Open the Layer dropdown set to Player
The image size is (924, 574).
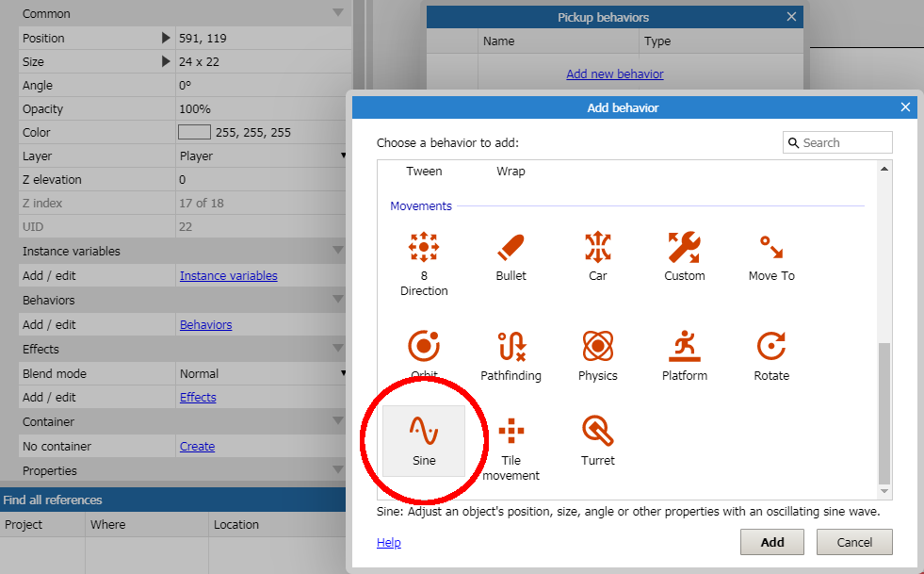[263, 156]
